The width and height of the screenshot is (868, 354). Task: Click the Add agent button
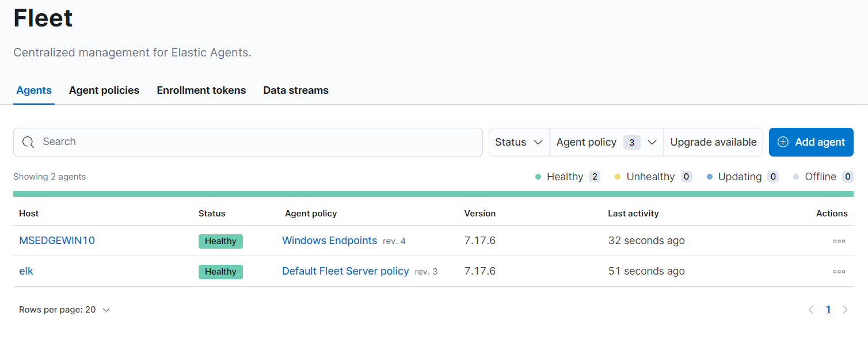(811, 142)
